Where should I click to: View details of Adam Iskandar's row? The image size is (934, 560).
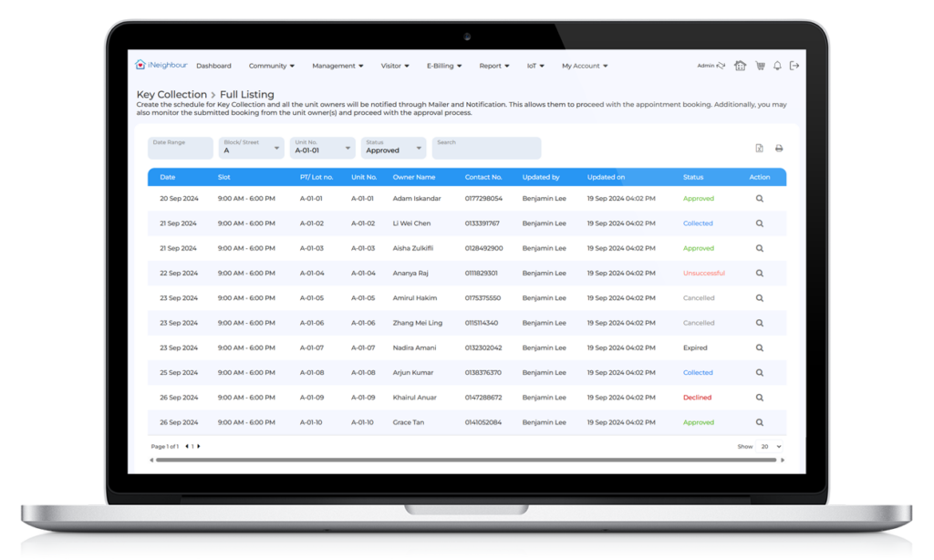pyautogui.click(x=759, y=199)
